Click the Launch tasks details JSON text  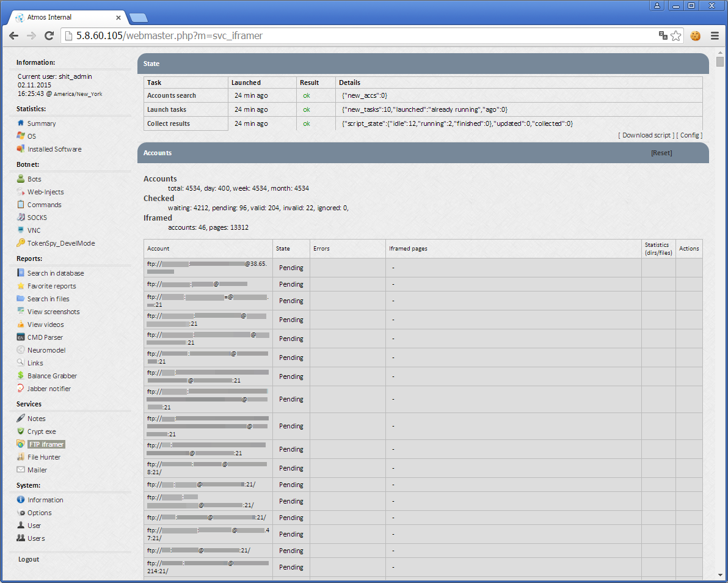(425, 109)
